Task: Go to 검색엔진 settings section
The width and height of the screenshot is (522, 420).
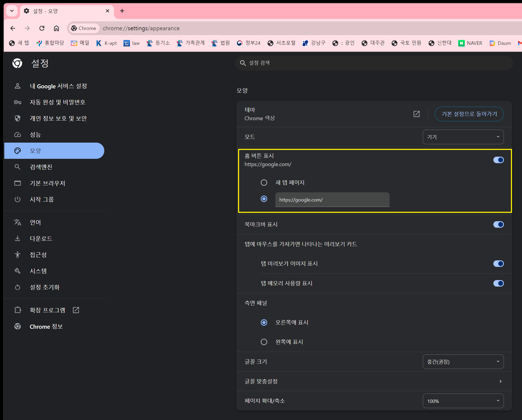Action: pos(41,167)
